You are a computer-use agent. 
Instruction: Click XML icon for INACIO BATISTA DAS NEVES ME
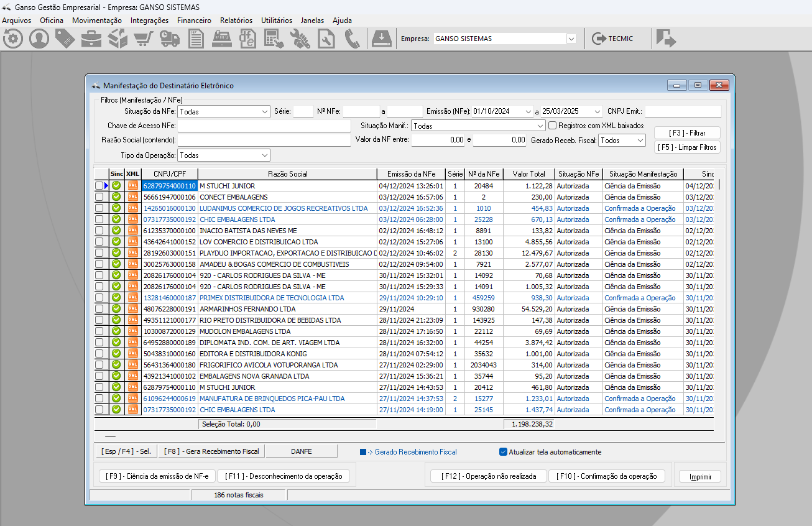pos(133,231)
